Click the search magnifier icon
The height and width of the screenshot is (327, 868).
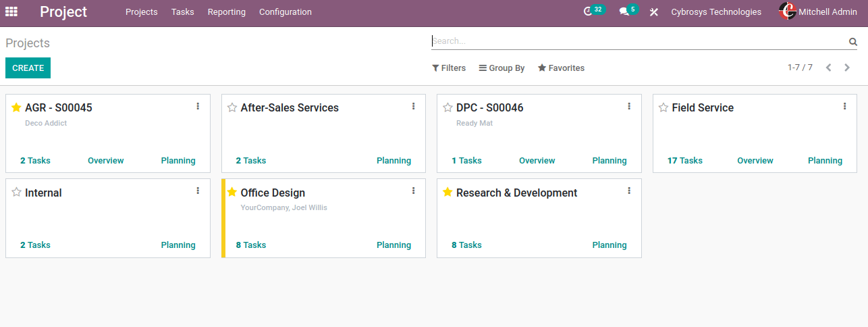pos(853,41)
